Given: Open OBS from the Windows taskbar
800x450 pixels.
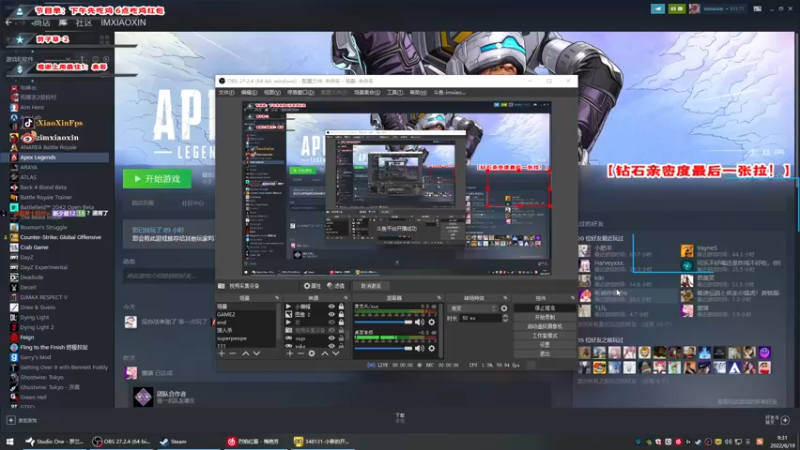Looking at the screenshot, I should [x=121, y=441].
